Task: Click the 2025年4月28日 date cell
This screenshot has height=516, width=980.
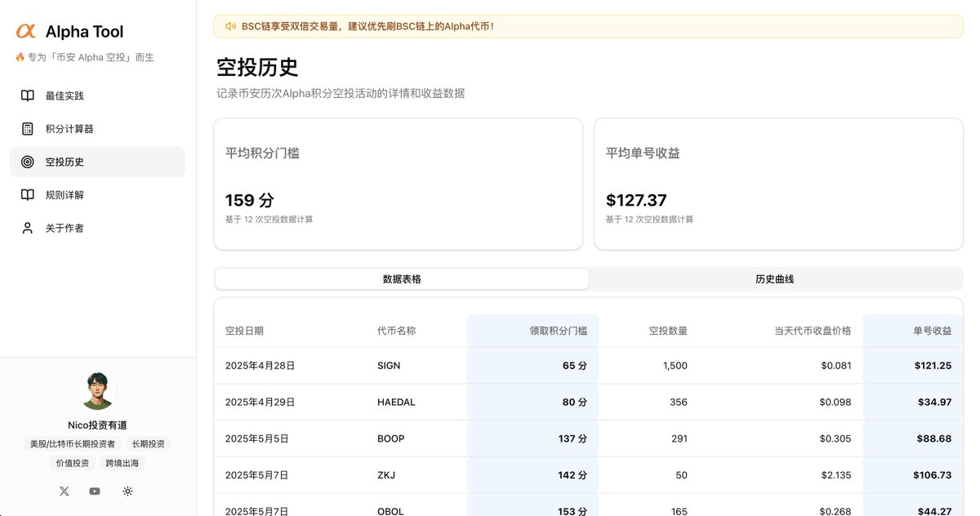Action: coord(260,366)
